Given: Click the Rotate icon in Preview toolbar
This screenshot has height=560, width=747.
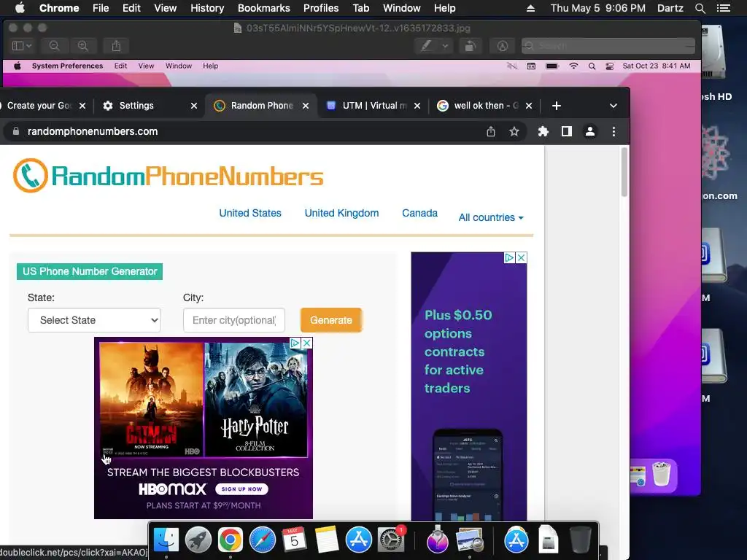Looking at the screenshot, I should pyautogui.click(x=471, y=46).
